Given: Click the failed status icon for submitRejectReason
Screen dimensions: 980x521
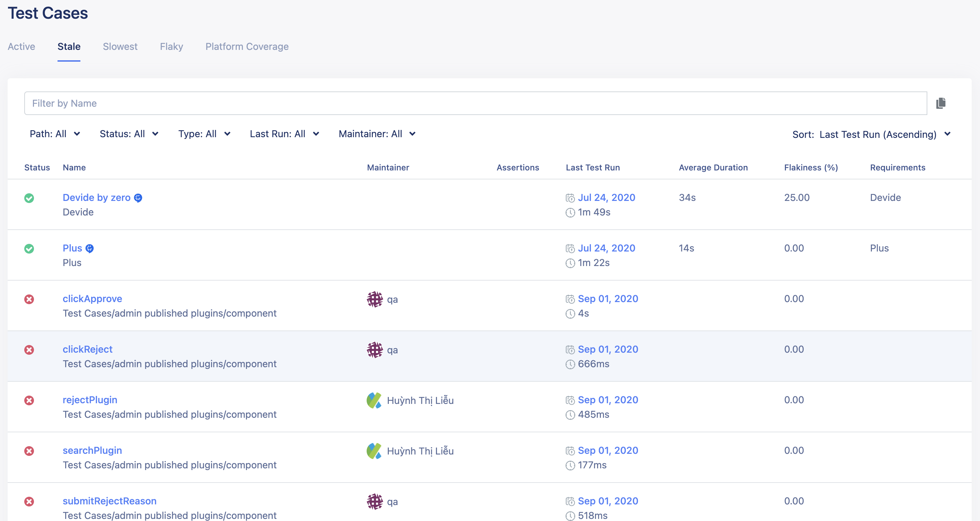Looking at the screenshot, I should coord(29,502).
